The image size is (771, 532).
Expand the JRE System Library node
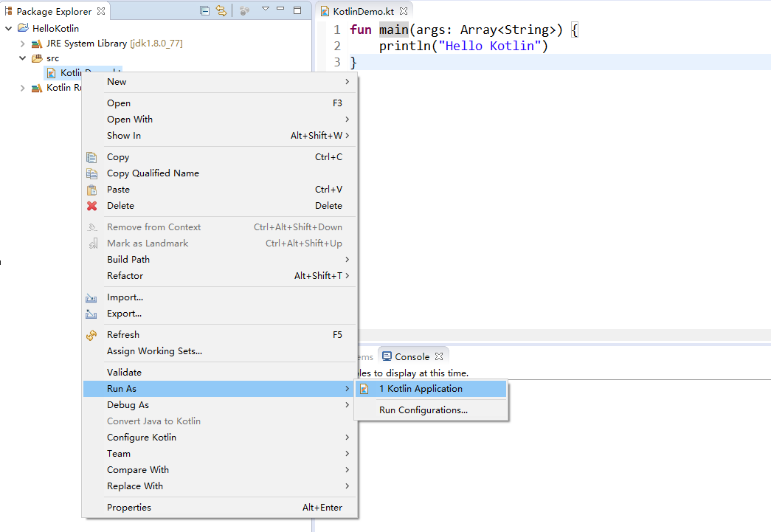click(22, 44)
